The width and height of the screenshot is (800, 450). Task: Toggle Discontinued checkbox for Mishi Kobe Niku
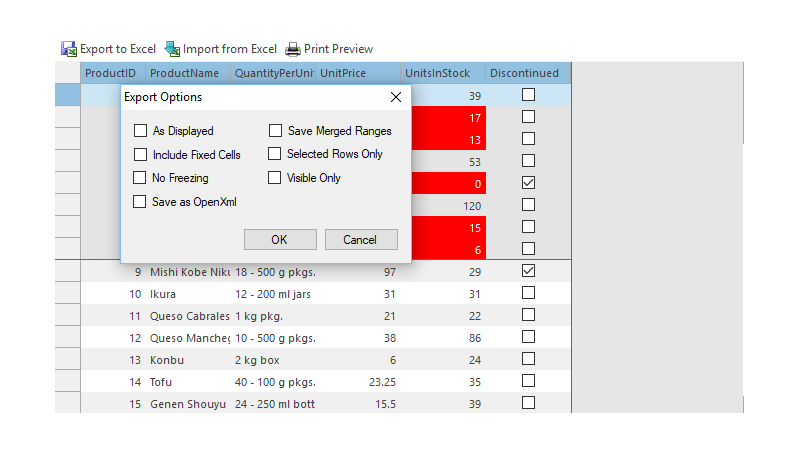pos(529,271)
